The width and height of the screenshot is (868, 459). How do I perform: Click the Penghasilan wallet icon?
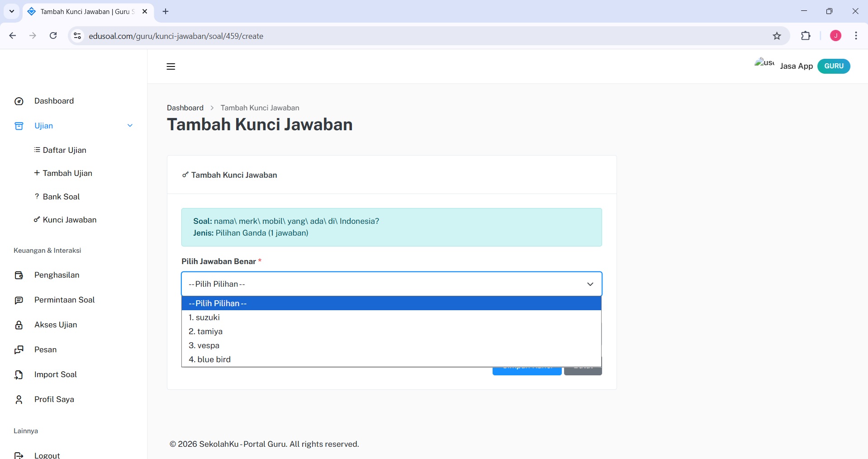click(19, 275)
